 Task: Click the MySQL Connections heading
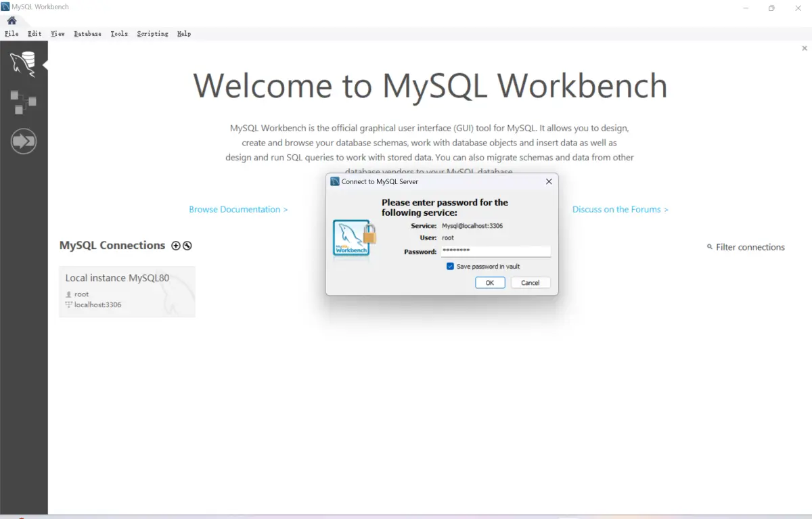point(112,246)
